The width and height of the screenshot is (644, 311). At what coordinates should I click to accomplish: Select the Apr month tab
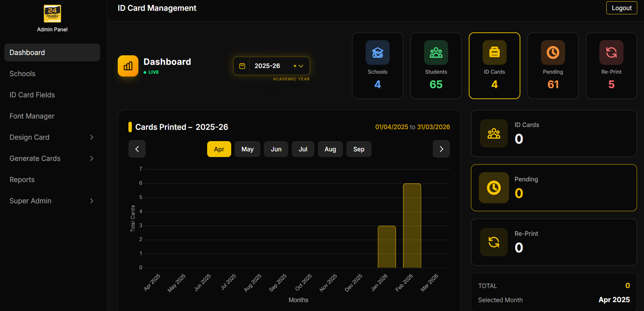(219, 149)
